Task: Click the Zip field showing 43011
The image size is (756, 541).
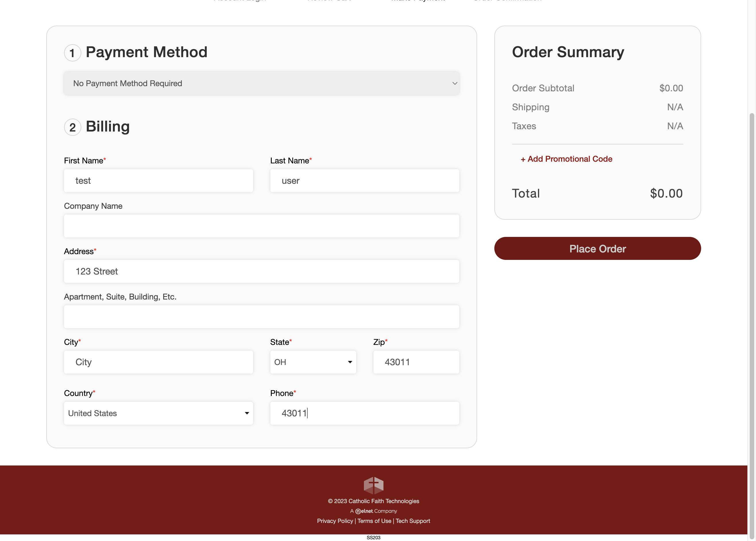Action: pyautogui.click(x=416, y=362)
